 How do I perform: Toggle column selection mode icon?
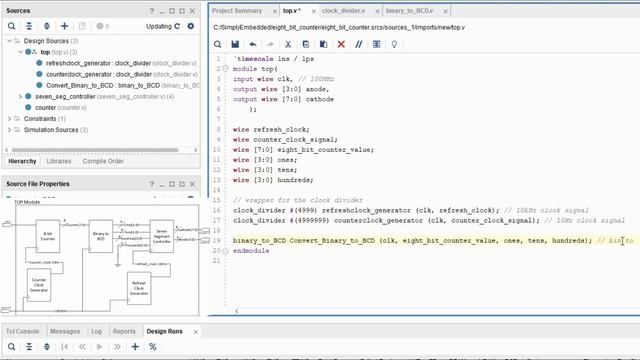click(x=376, y=44)
